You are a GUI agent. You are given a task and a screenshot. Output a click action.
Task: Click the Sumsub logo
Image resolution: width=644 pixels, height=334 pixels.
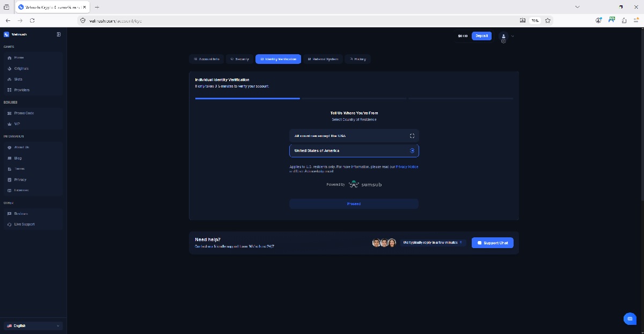(x=365, y=184)
